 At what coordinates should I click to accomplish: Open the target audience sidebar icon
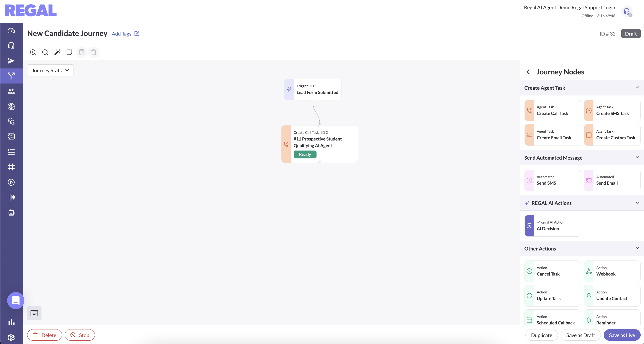click(x=11, y=106)
